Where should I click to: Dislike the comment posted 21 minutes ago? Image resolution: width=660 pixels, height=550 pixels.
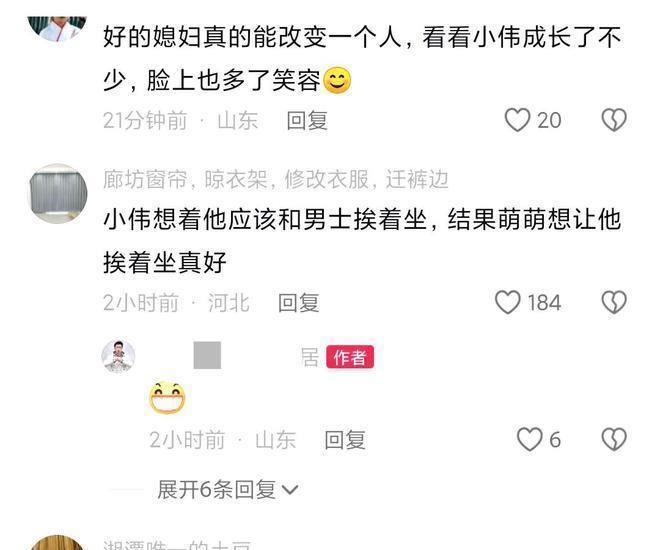(614, 120)
